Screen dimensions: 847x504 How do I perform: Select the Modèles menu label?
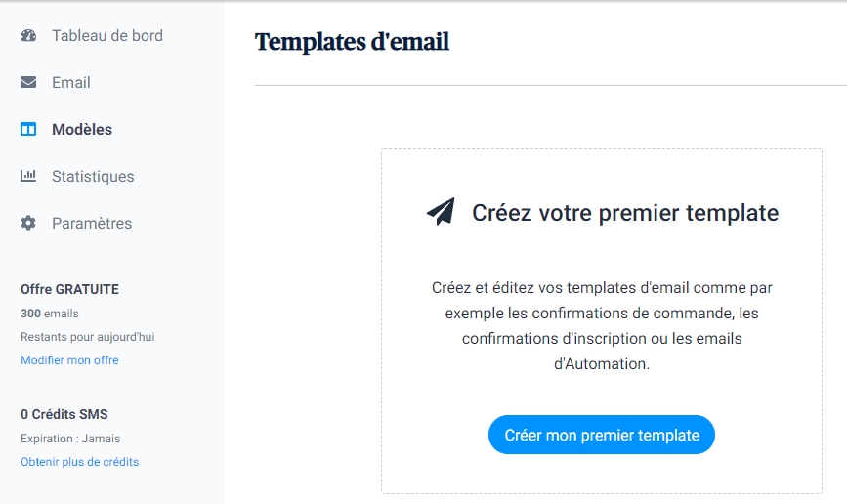pos(82,130)
